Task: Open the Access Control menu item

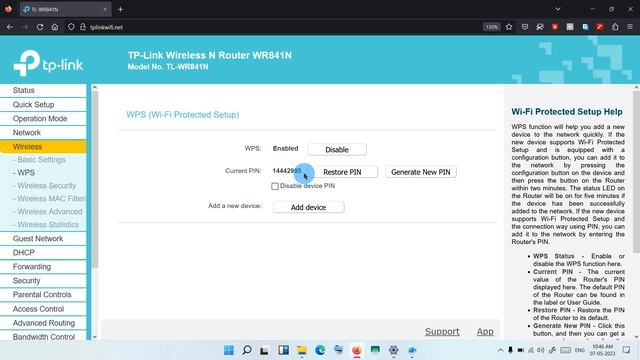Action: tap(43, 309)
